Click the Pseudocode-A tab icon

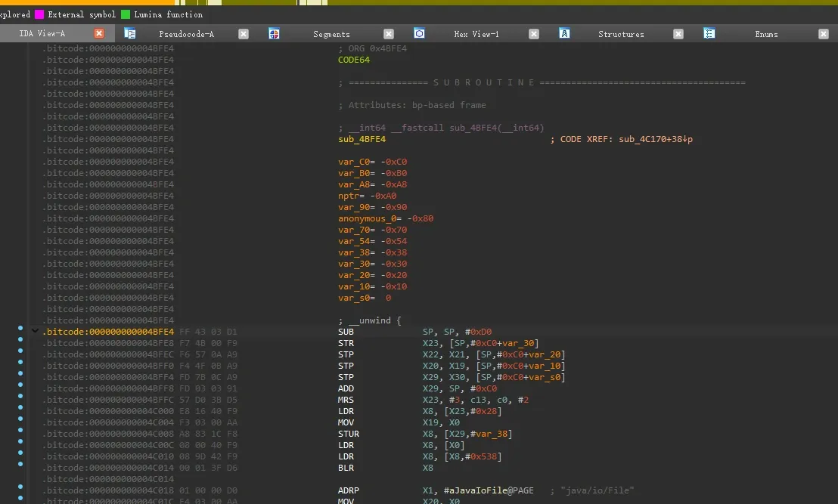click(130, 34)
